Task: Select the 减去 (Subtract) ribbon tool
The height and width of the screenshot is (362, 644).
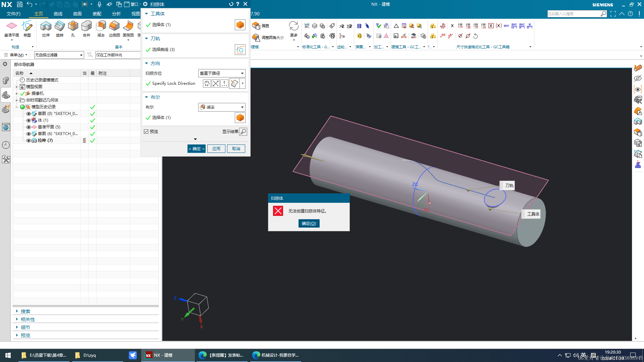Action: 101,26
